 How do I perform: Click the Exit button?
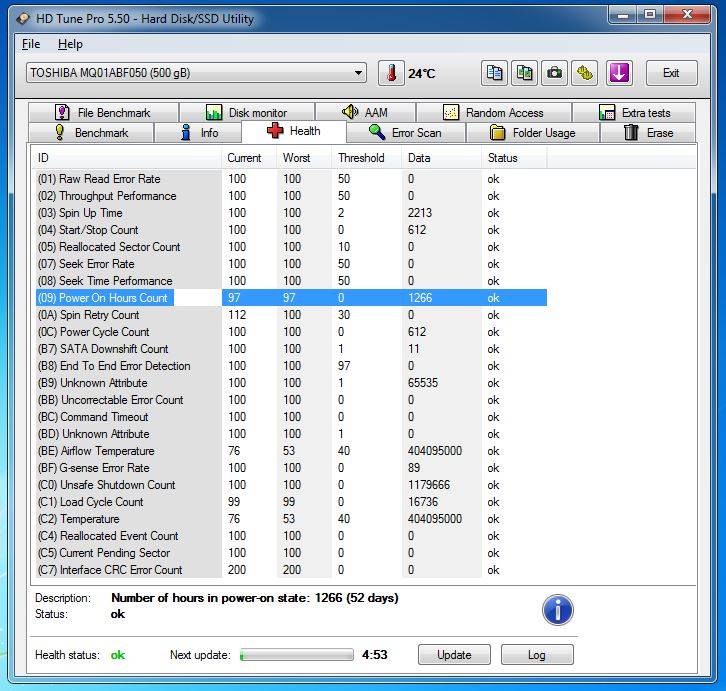pos(671,73)
